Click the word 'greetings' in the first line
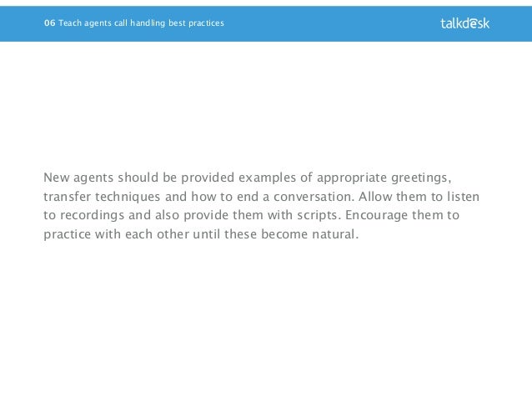The image size is (532, 411). (x=421, y=178)
